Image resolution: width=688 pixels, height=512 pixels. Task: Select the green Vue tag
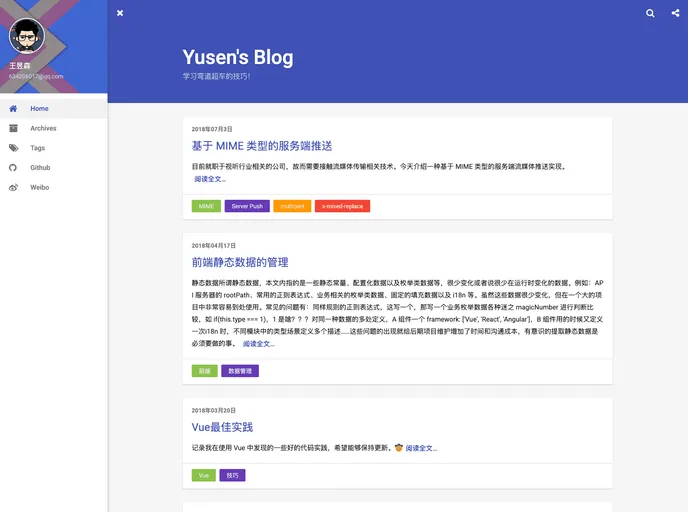coord(204,475)
